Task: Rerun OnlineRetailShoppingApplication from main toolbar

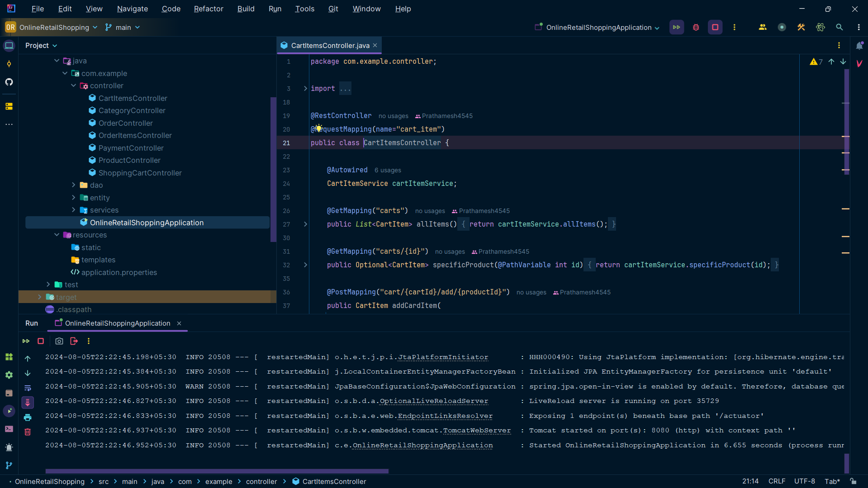Action: point(676,27)
